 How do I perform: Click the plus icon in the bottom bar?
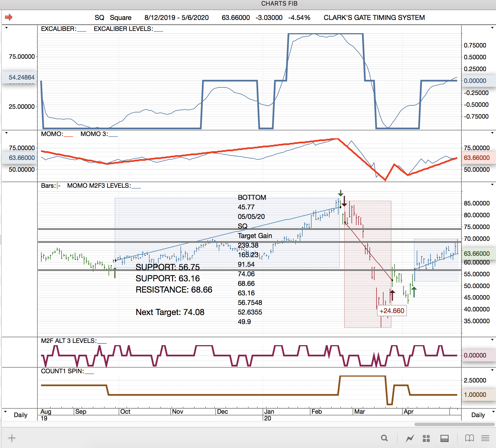(x=12, y=438)
